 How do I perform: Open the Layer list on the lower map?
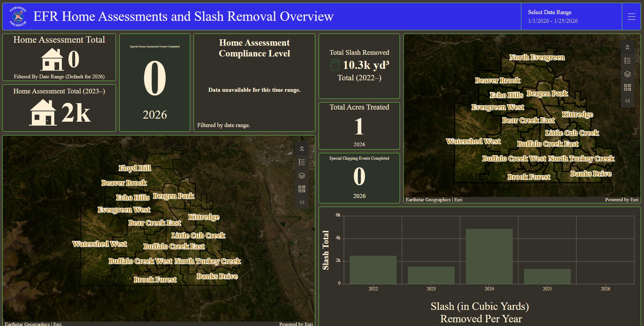coord(301,175)
